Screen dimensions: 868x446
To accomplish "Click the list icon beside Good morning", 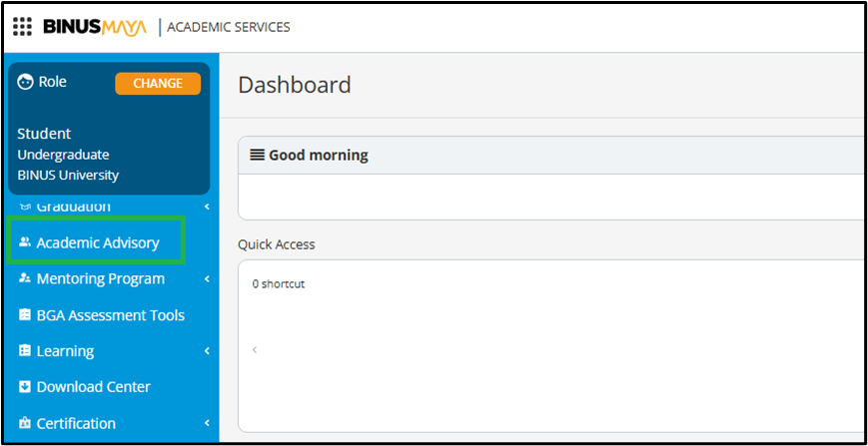I will (257, 155).
